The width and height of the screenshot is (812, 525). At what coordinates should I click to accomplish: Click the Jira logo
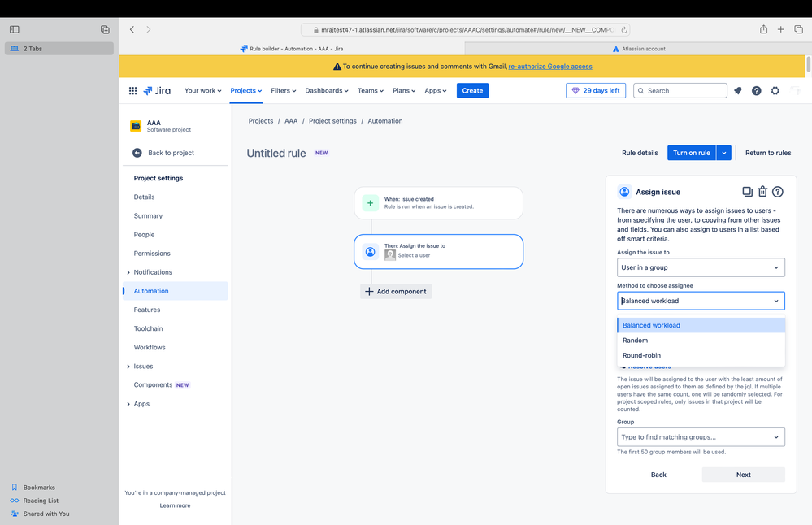pos(157,90)
